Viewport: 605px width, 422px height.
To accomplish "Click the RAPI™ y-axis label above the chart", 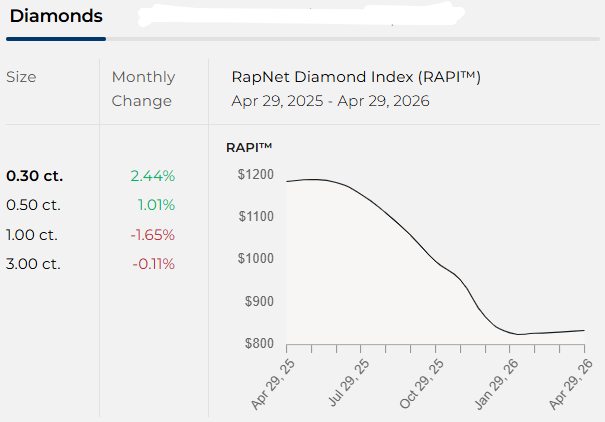I will click(x=251, y=148).
